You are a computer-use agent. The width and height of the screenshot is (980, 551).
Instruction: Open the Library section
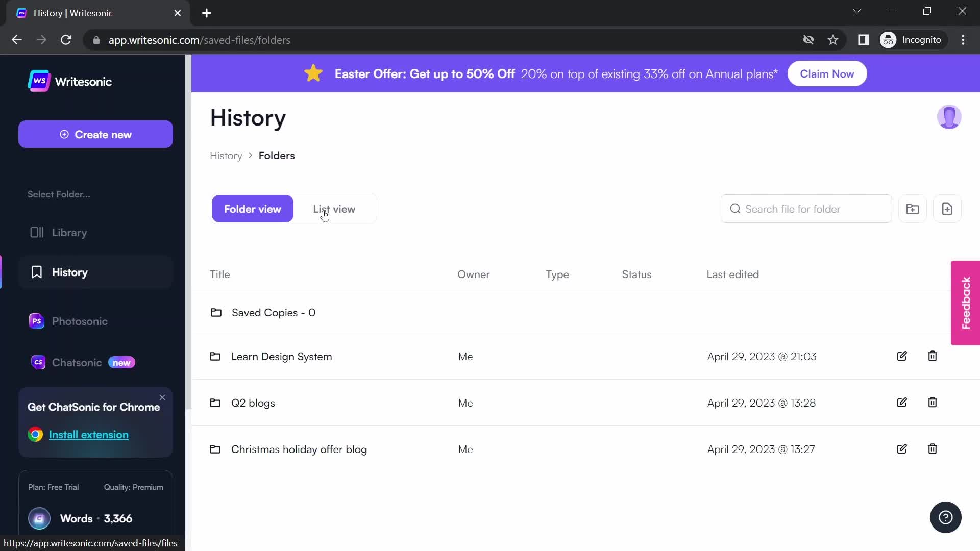[x=69, y=233]
